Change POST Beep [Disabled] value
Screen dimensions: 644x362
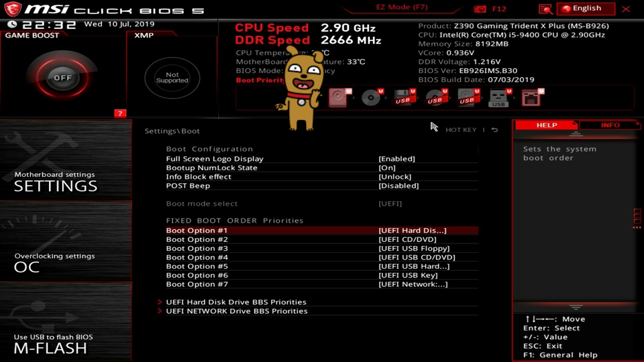coord(398,186)
